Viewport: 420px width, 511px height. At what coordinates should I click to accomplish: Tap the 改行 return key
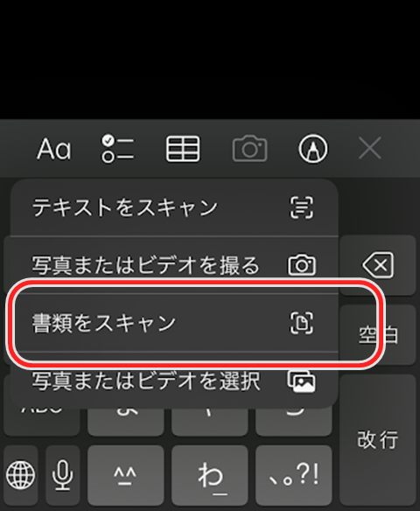point(378,440)
